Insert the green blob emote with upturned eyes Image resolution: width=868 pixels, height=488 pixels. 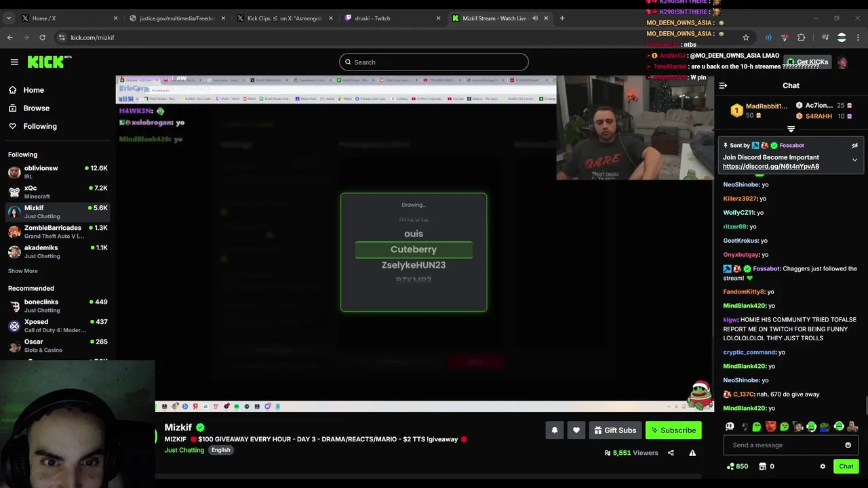coord(757,426)
